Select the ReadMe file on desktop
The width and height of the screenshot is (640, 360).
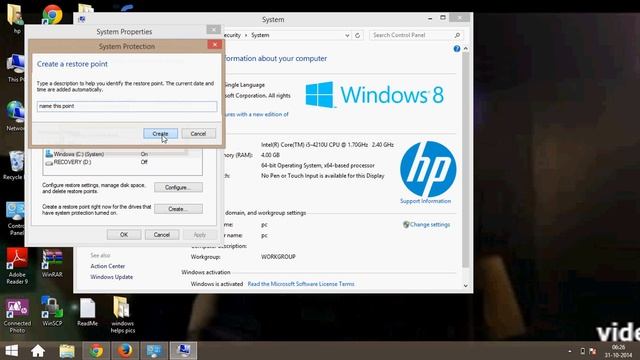(87, 311)
